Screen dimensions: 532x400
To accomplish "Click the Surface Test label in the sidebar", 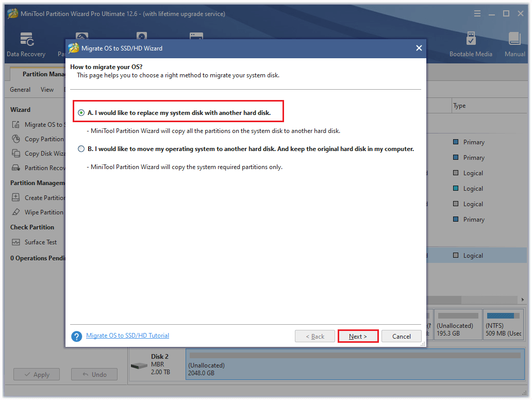I will pos(41,242).
